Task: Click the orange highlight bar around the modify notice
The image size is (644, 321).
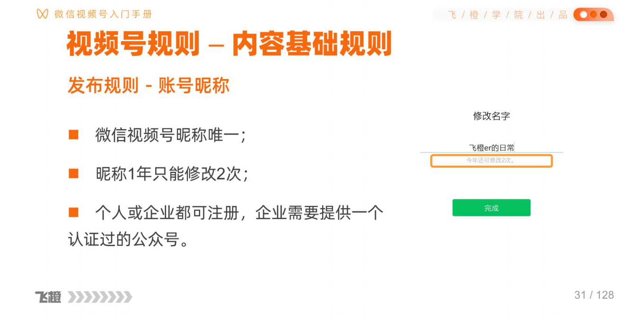Action: pos(491,161)
